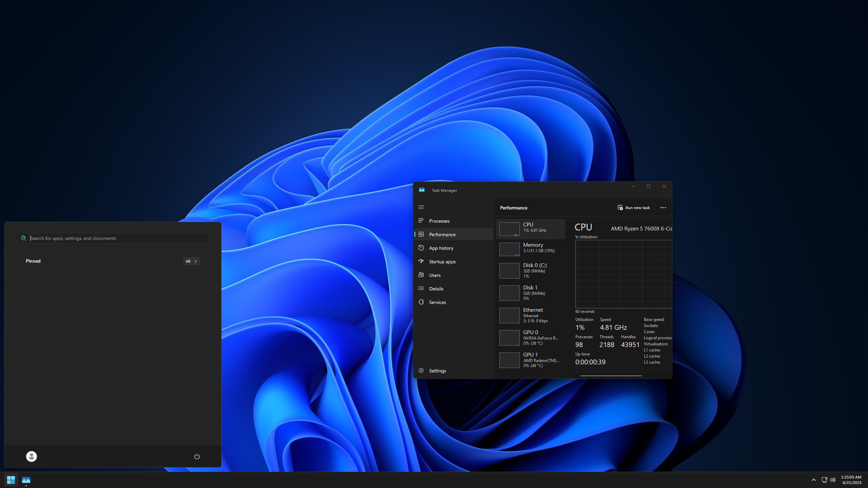Open the clock and date in taskbar

tap(851, 480)
